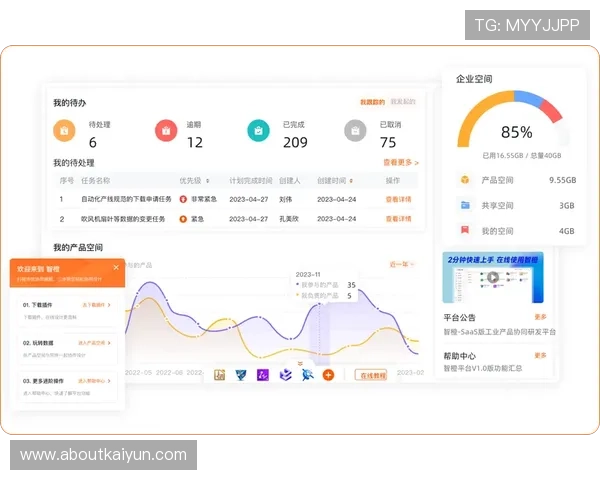This screenshot has height=480, width=600.
Task: Click the 共享空间 blue folder icon
Action: [x=465, y=205]
